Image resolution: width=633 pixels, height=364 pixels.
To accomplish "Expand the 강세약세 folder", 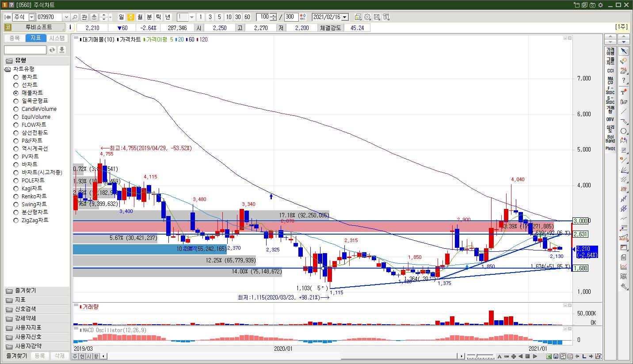I will pos(37,318).
